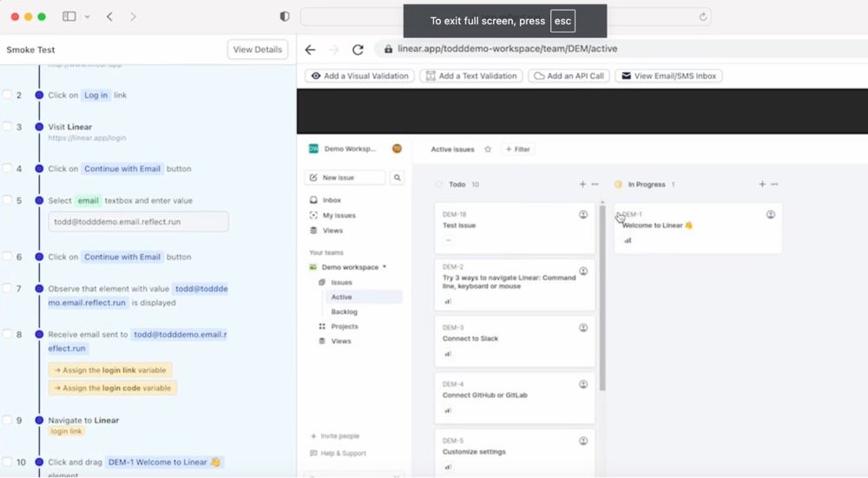Create a New issue
Viewport: 868px width, 478px height.
[345, 178]
